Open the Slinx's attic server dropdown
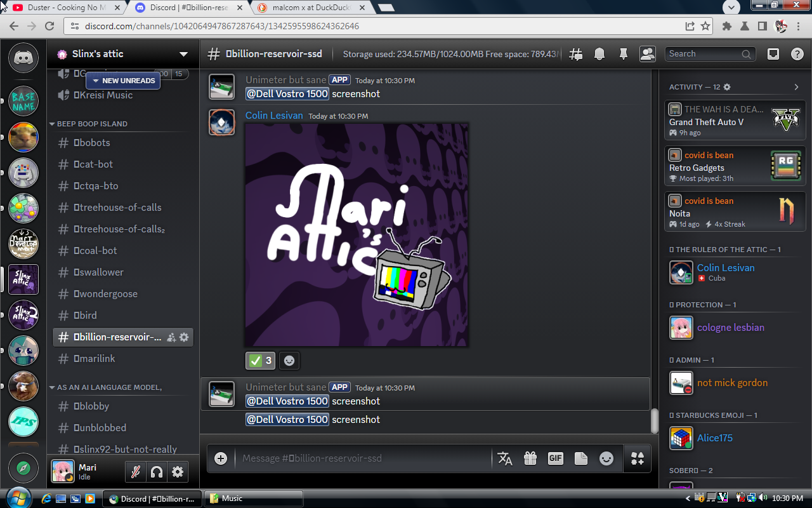Viewport: 812px width, 508px height. click(183, 54)
